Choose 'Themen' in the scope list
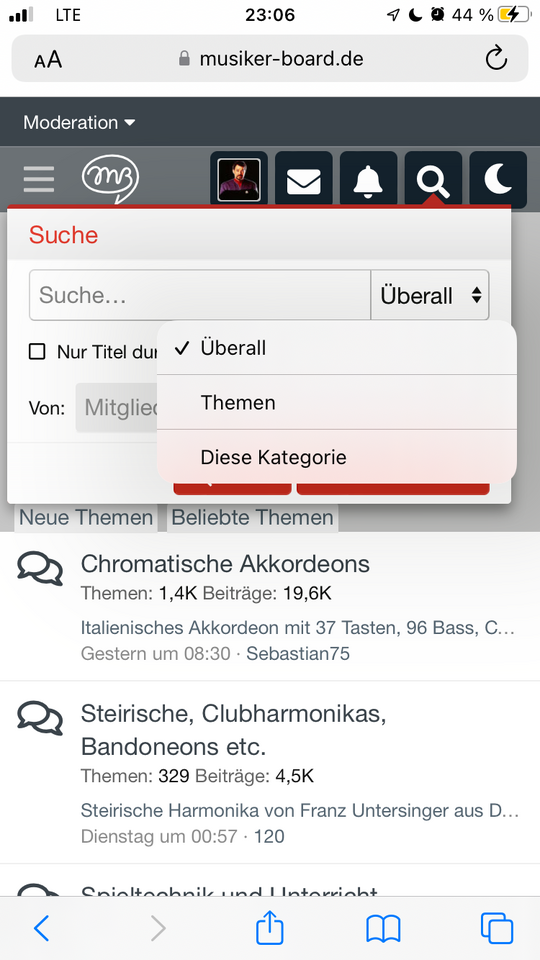Screen dimensions: 540x960 [337, 402]
